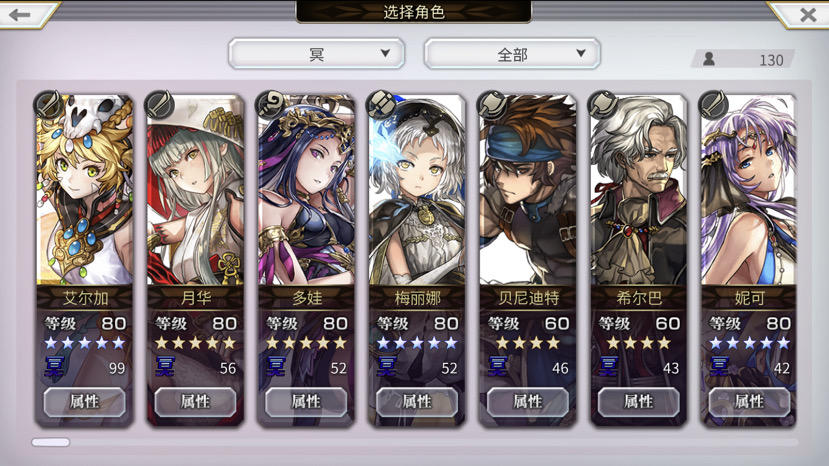Click the gauntlet icon on 梅丽娜 card
Screen dimensions: 829x466
pyautogui.click(x=381, y=104)
